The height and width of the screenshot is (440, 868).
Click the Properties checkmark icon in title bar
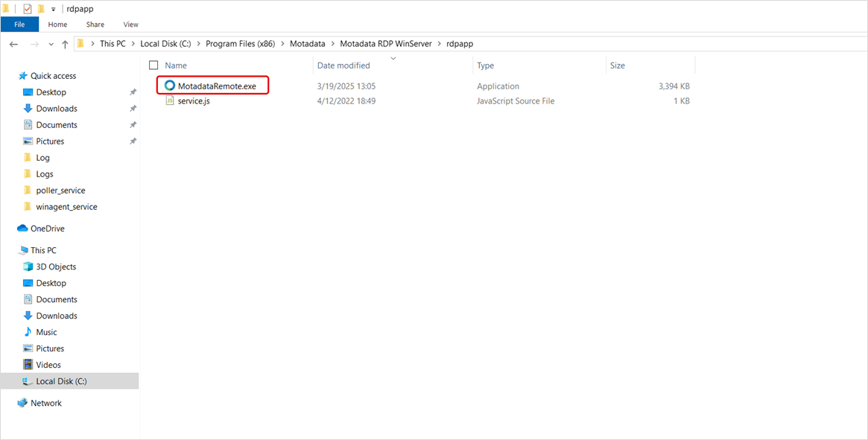tap(28, 9)
